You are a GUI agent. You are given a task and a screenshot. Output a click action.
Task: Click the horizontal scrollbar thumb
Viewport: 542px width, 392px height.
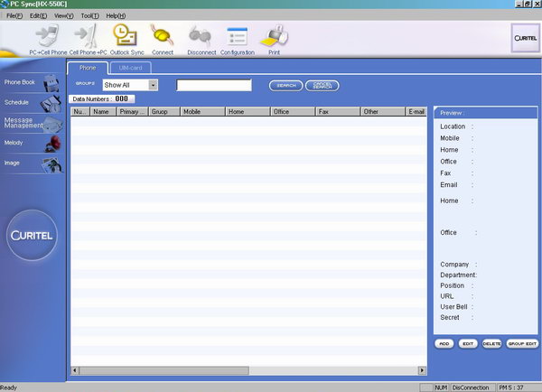click(x=164, y=370)
